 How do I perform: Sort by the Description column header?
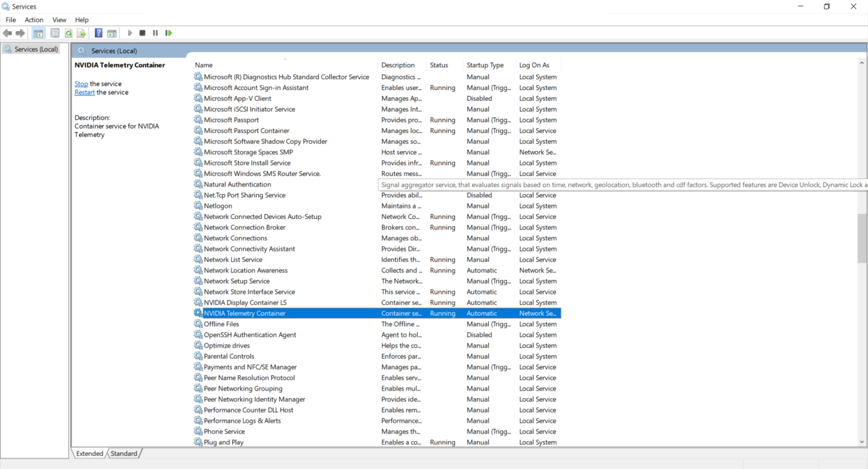click(402, 65)
